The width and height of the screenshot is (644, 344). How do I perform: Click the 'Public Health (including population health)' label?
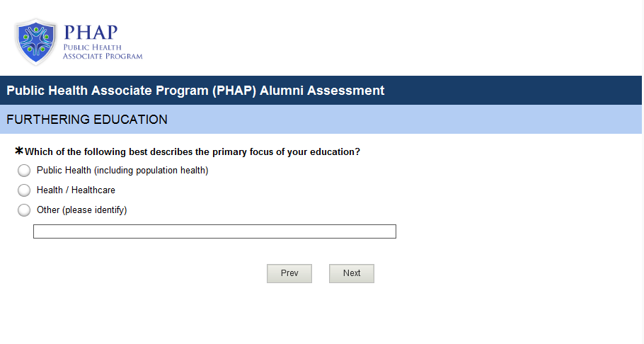122,171
